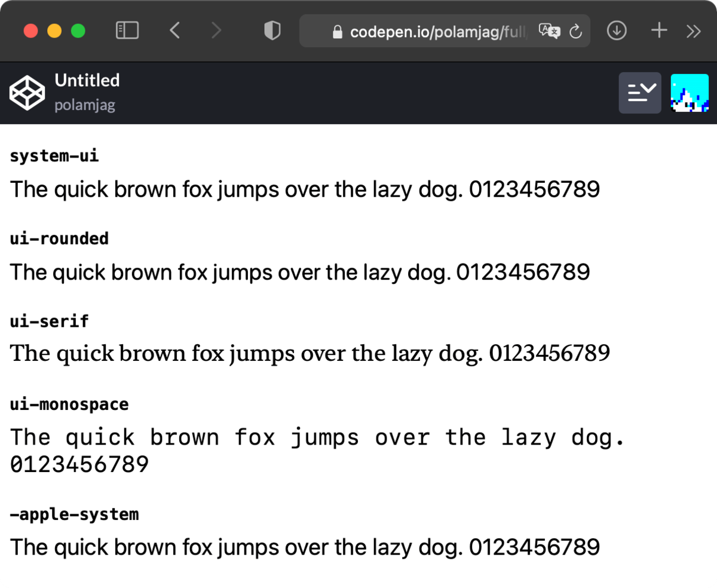
Task: Open the view switcher dropdown button
Action: pos(640,93)
